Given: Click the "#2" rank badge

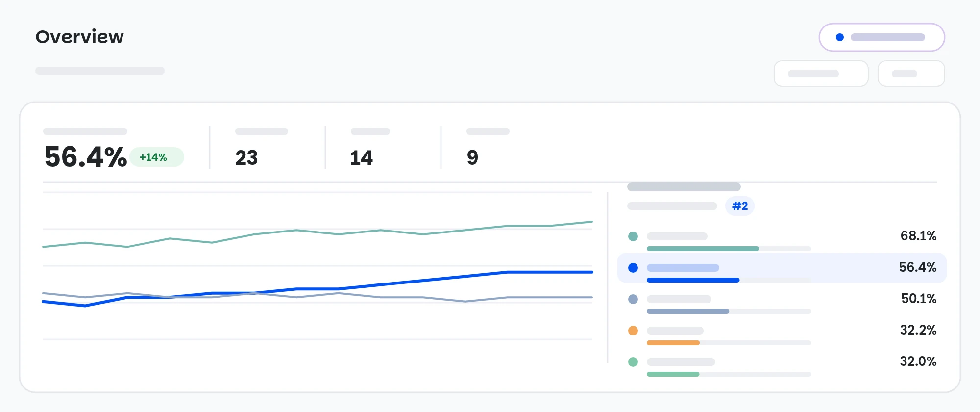Looking at the screenshot, I should pyautogui.click(x=740, y=206).
